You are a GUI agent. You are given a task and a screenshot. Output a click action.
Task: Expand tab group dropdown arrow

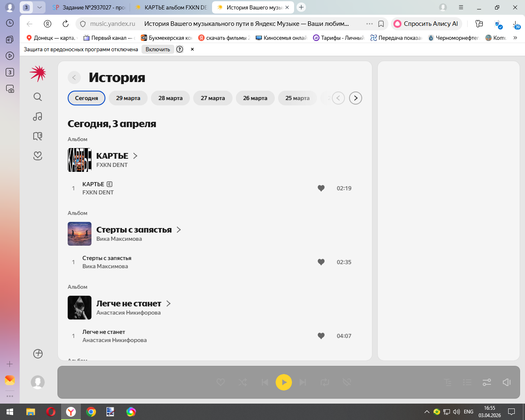pyautogui.click(x=39, y=7)
